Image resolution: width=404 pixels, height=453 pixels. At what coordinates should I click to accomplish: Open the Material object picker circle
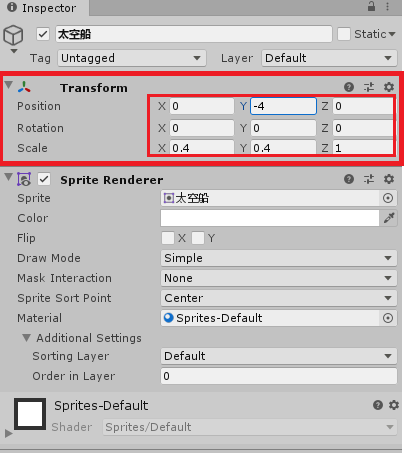[x=388, y=318]
